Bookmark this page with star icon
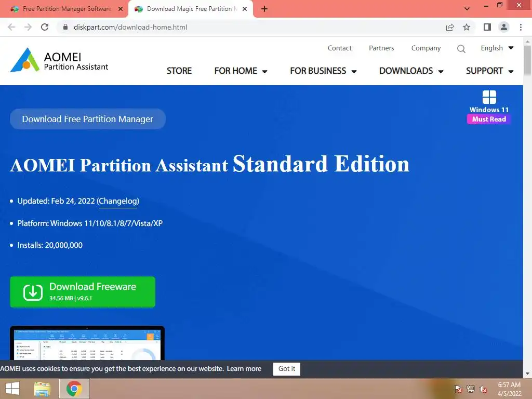 click(467, 27)
